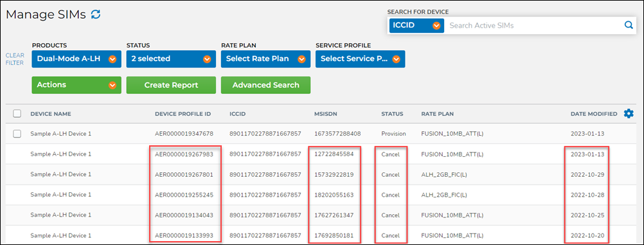Click the search magnifier icon

point(629,25)
